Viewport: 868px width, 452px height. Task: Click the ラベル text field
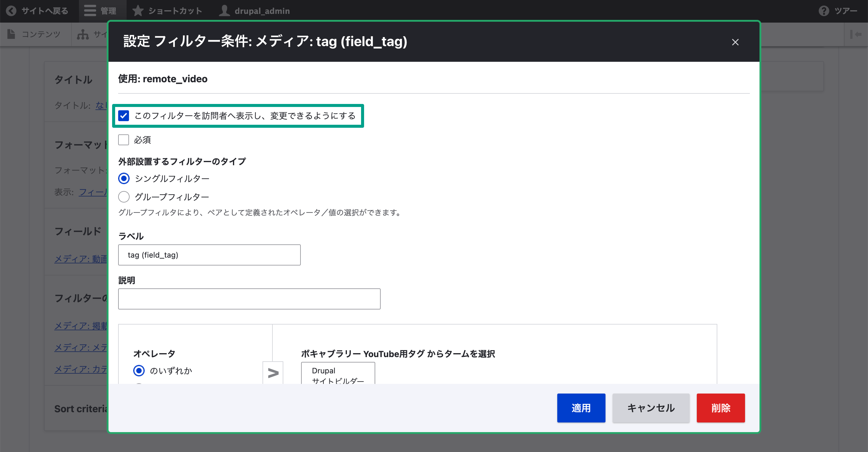pyautogui.click(x=209, y=255)
